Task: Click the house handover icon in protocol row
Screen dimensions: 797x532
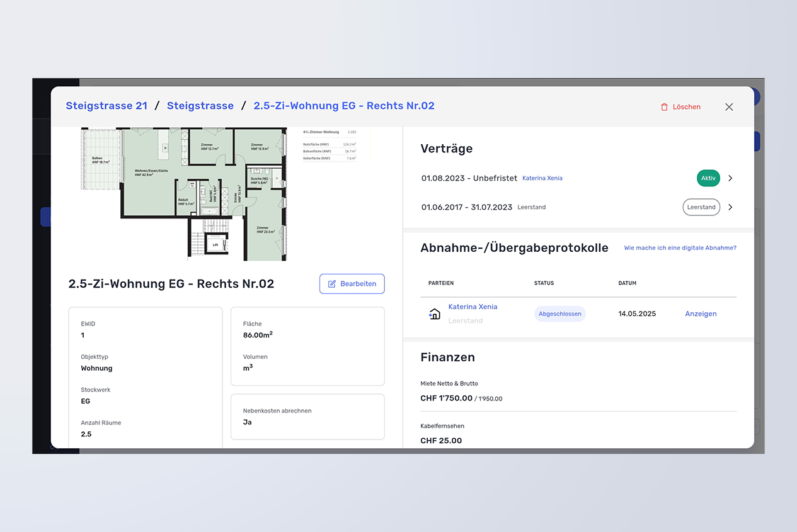Action: click(x=435, y=314)
